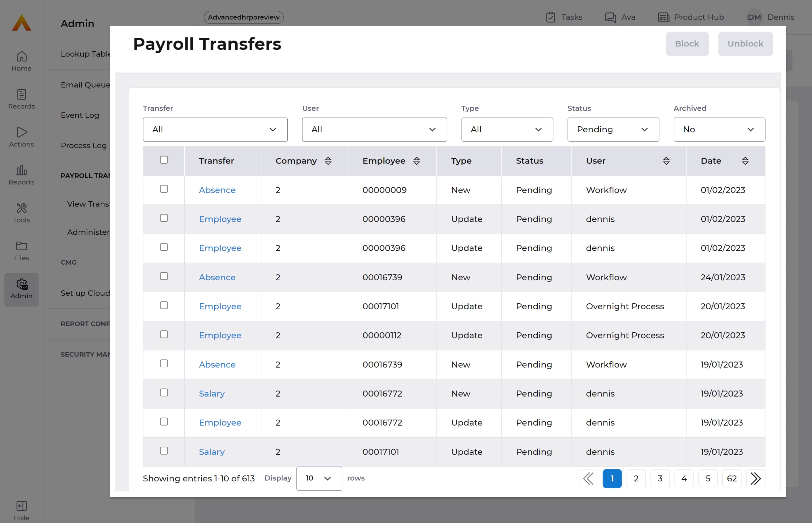Open the Absence transfer for employee 00000009
Viewport: 812px width, 523px height.
point(217,190)
